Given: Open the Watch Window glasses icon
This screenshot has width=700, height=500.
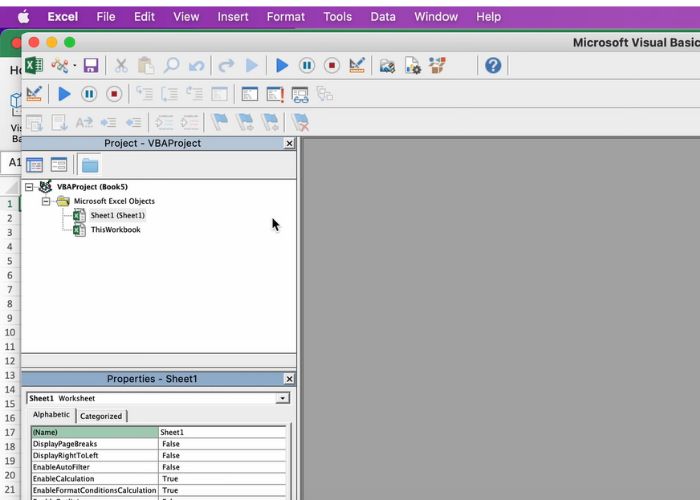Looking at the screenshot, I should (300, 94).
